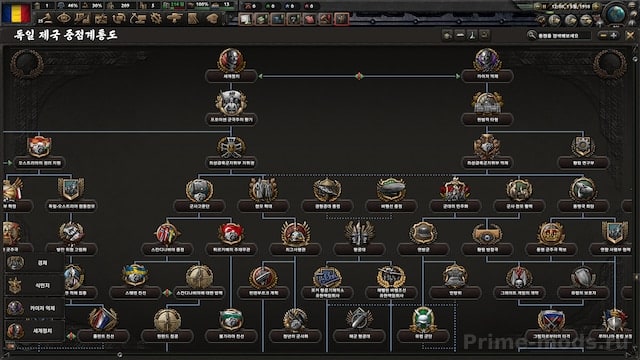Viewport: 640px width, 360px height.
Task: Select the handshake focus in left branch
Action: [x=71, y=239]
